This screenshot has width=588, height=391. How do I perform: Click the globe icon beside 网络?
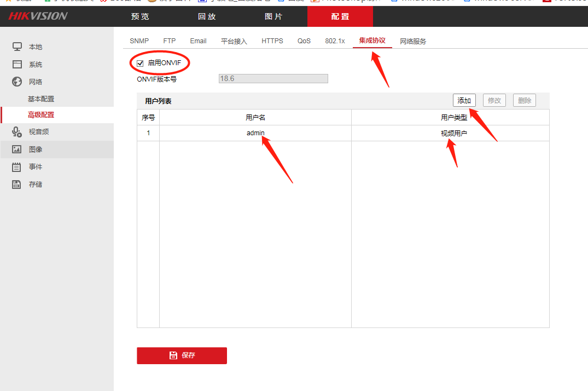(17, 82)
